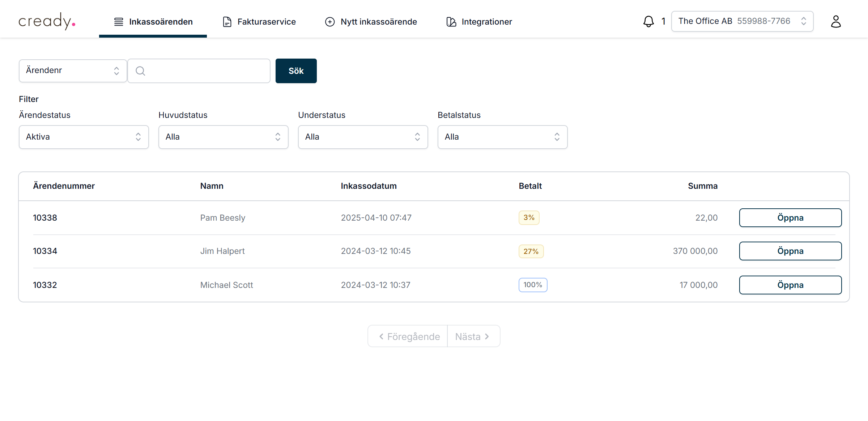Expand the Betalstatus filter dropdown
Image resolution: width=868 pixels, height=421 pixels.
click(x=502, y=137)
